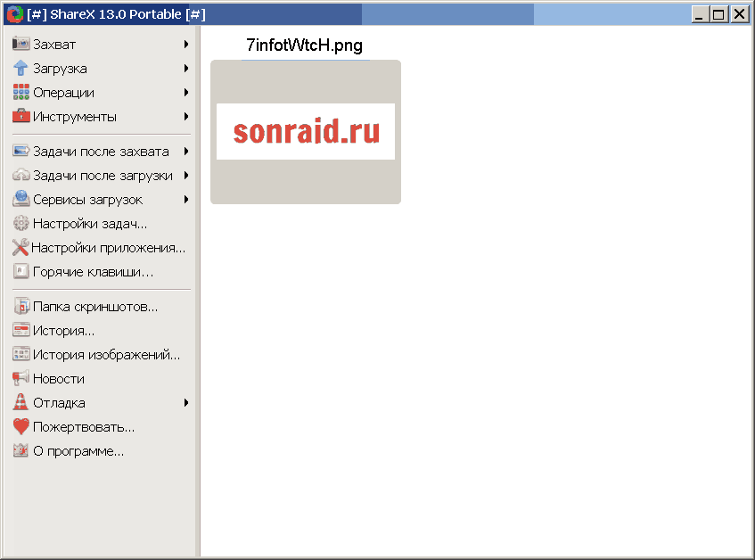755x560 pixels.
Task: Open История... window
Action: [x=102, y=330]
